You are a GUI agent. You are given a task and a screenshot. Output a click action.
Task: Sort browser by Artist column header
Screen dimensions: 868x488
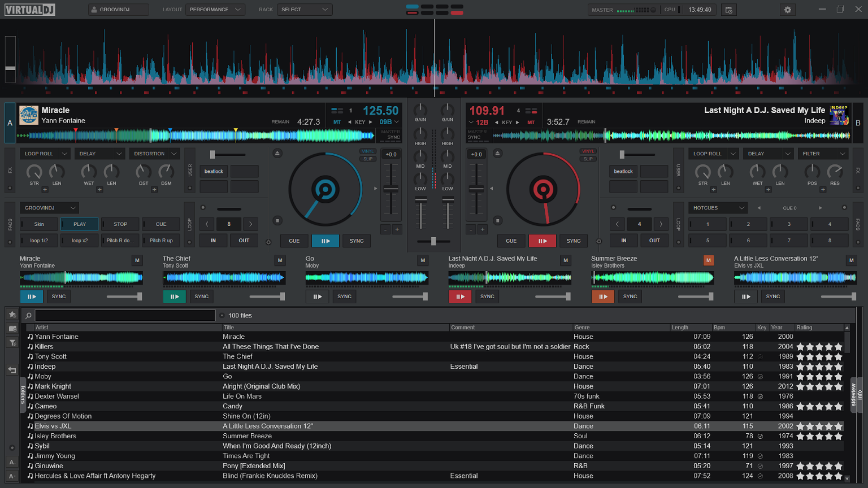click(128, 328)
